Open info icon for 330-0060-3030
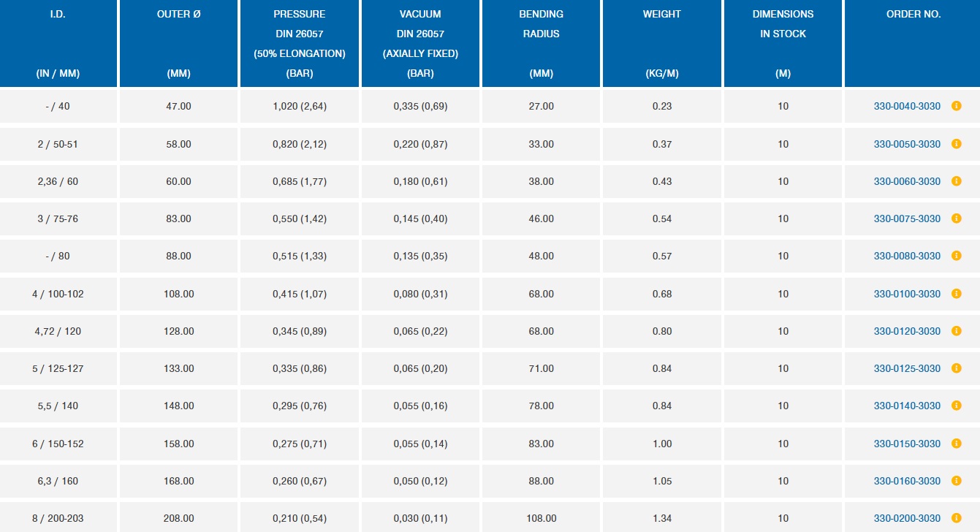The image size is (980, 532). coord(956,181)
